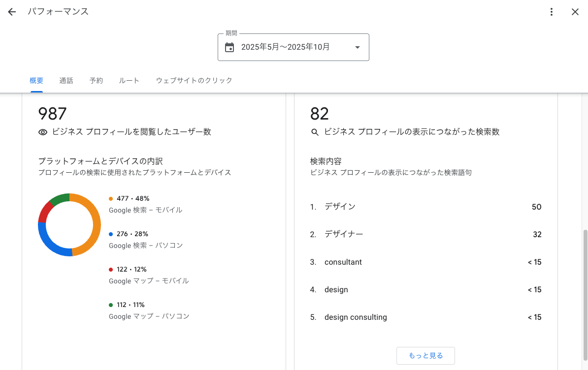Expand the period dropdown arrow
The width and height of the screenshot is (588, 370).
358,47
